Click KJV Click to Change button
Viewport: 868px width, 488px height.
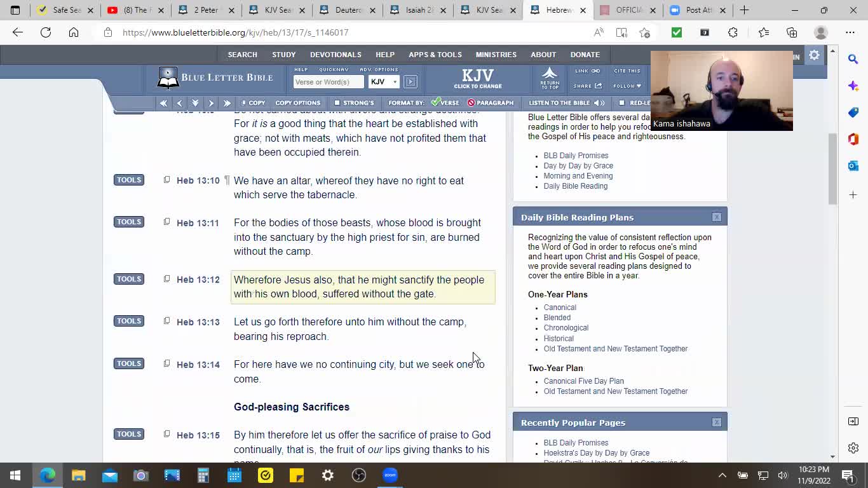pos(478,79)
